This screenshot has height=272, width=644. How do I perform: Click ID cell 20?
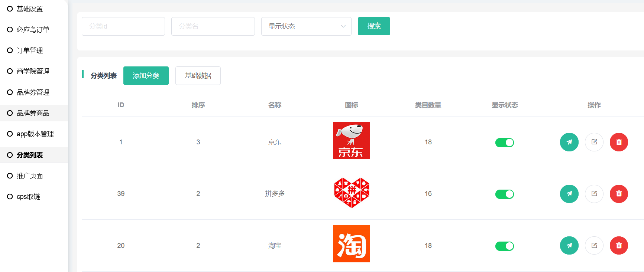coord(121,246)
